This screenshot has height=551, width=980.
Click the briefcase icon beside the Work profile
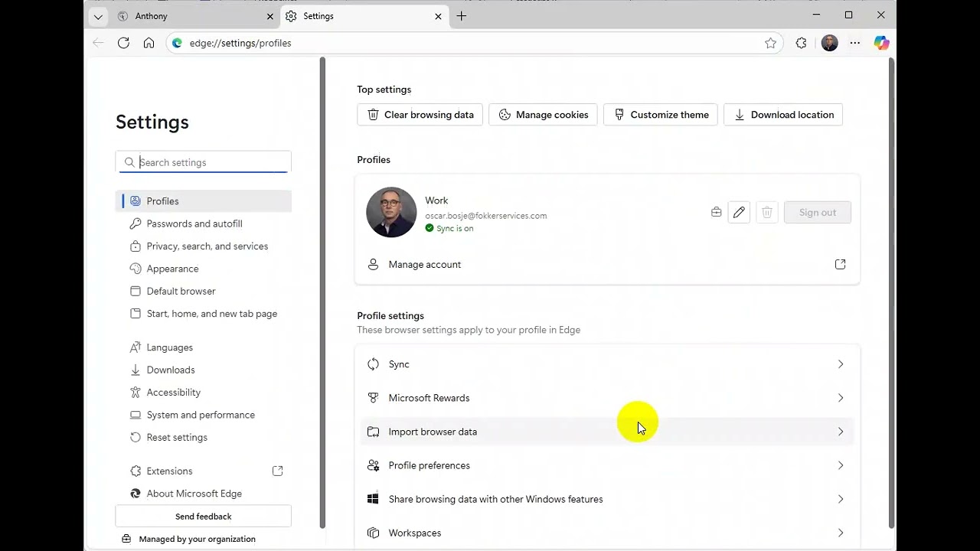click(716, 212)
